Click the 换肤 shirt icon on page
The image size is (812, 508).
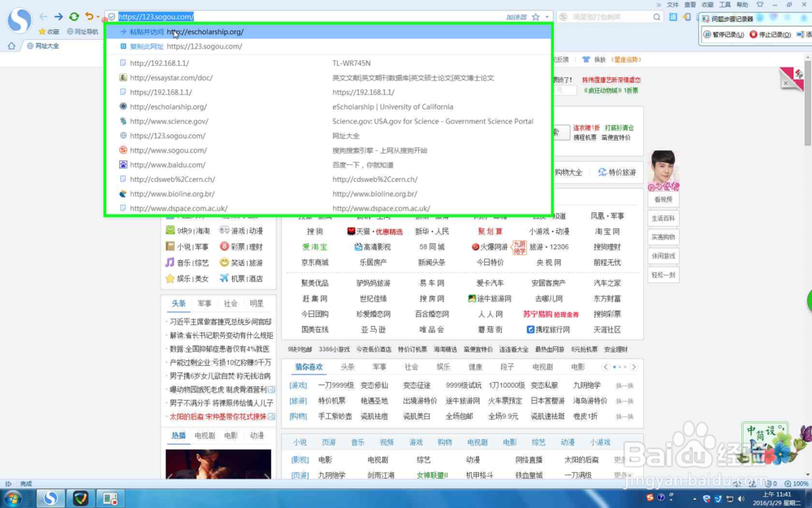point(585,59)
